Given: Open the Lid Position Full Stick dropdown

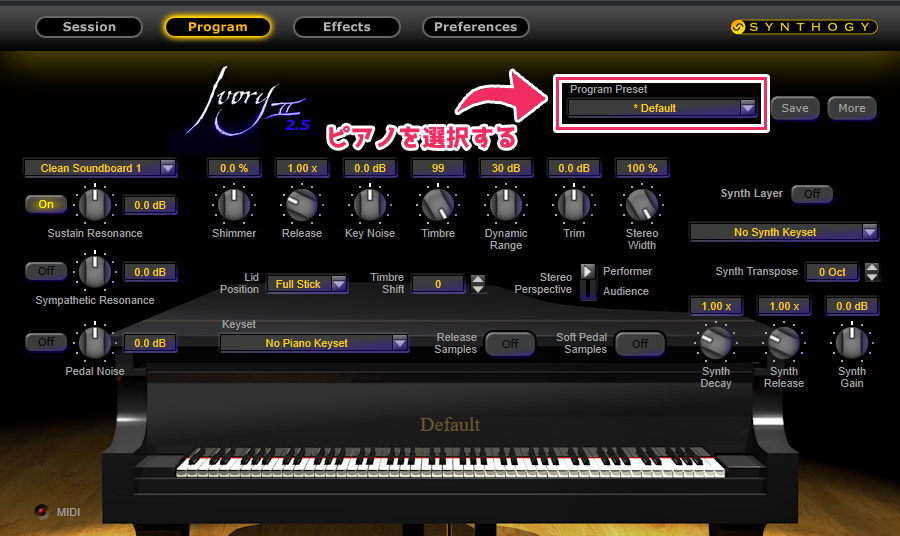Looking at the screenshot, I should [x=307, y=284].
